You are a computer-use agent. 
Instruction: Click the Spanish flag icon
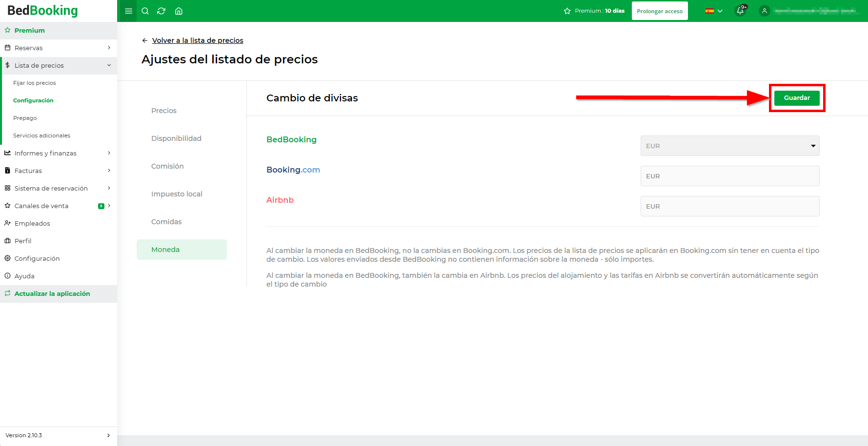coord(709,11)
